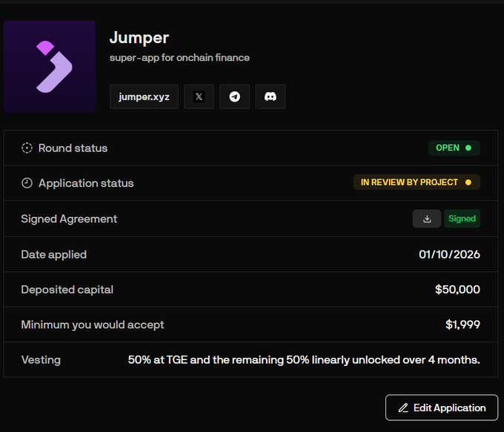Click the Date applied label

coord(54,255)
